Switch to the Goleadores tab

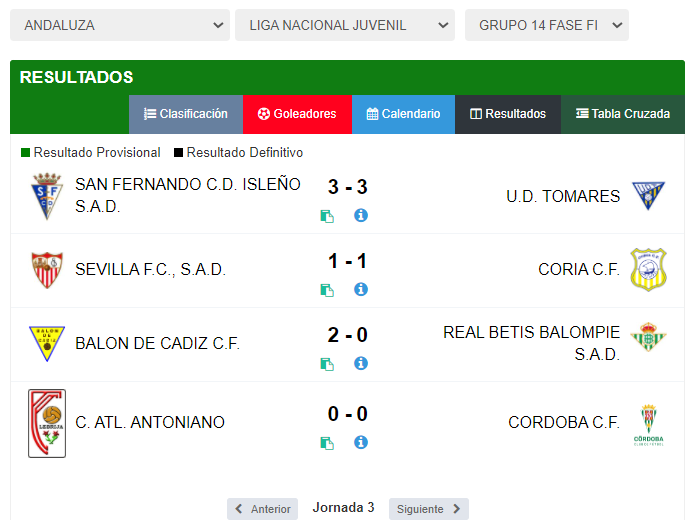click(x=297, y=114)
